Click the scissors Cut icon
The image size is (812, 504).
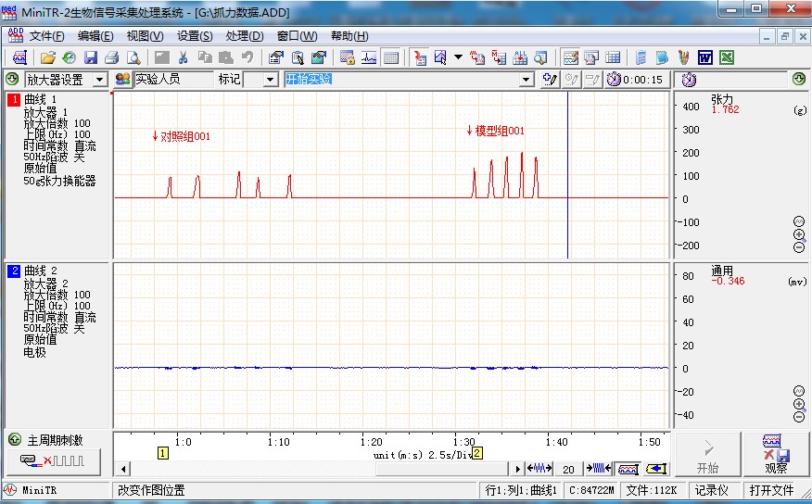183,57
